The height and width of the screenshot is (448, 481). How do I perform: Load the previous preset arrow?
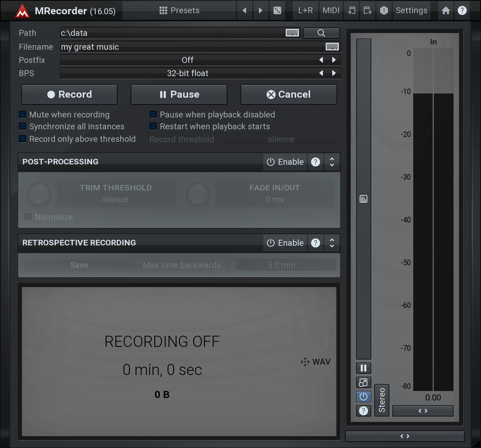[244, 10]
